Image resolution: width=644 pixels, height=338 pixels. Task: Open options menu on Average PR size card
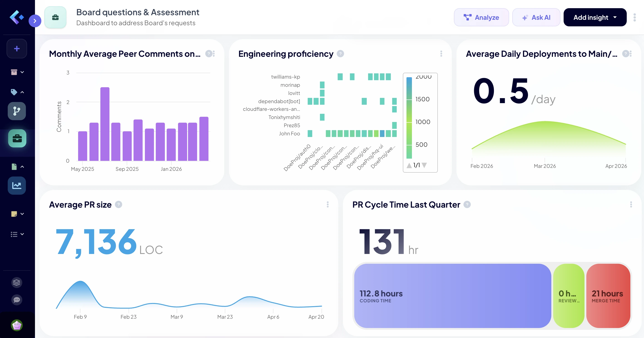[327, 204]
